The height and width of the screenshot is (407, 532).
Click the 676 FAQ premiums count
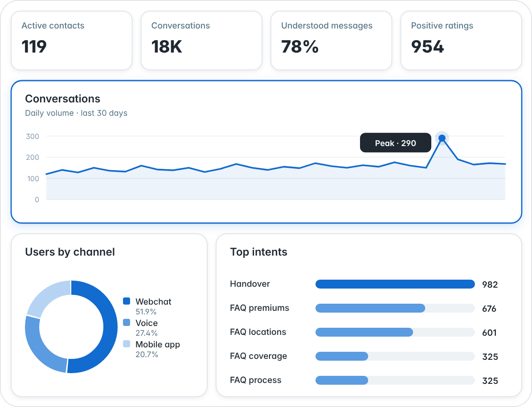pos(489,309)
